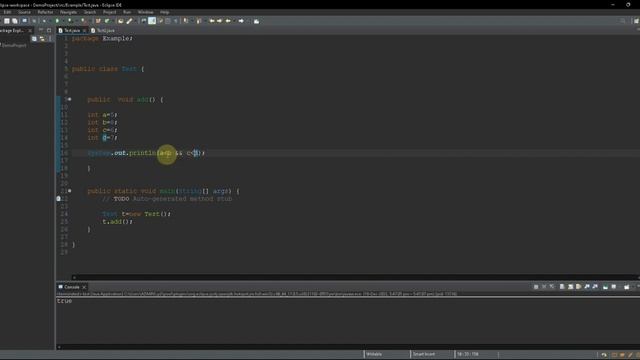Image resolution: width=640 pixels, height=360 pixels.
Task: Start debugging with the Debug bug icon
Action: coord(44,21)
